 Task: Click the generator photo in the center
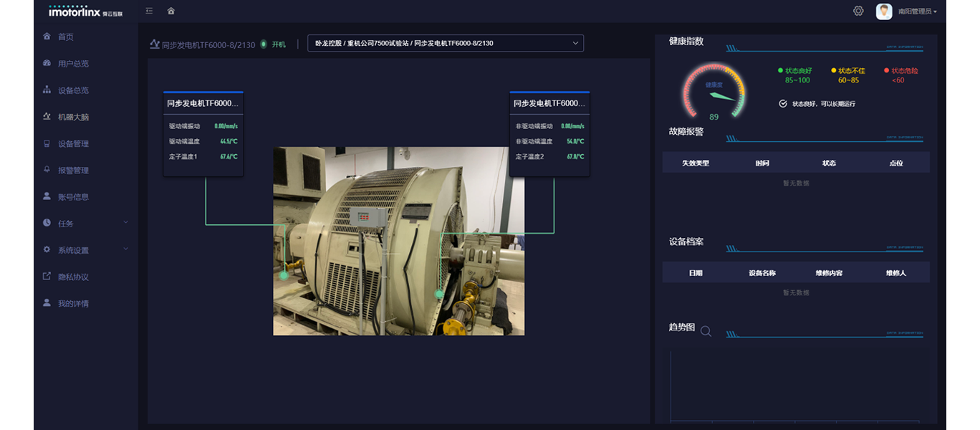[x=398, y=241]
